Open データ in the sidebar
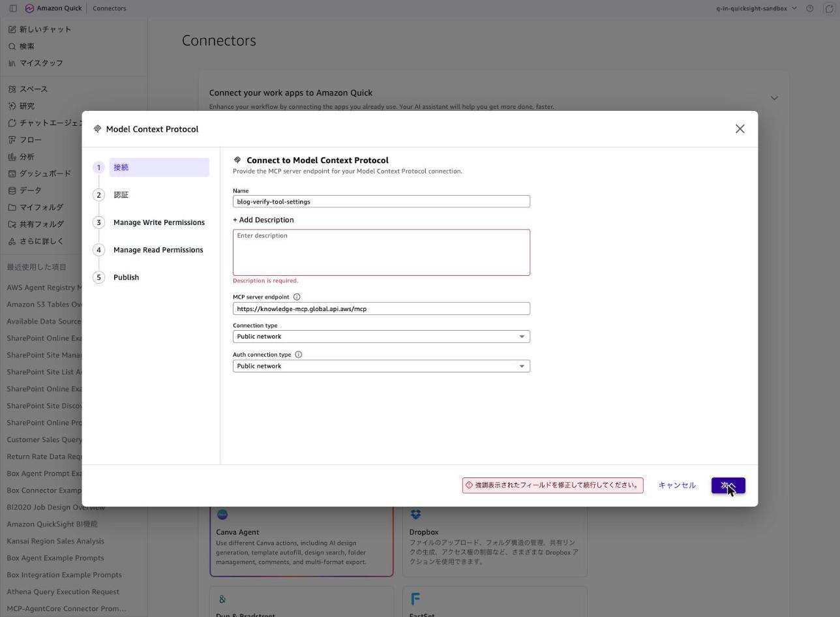The width and height of the screenshot is (840, 617). pyautogui.click(x=25, y=191)
